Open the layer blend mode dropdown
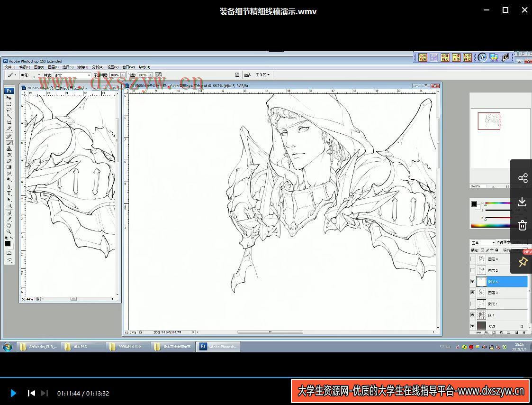Viewport: 532px width, 405px height. [x=483, y=243]
